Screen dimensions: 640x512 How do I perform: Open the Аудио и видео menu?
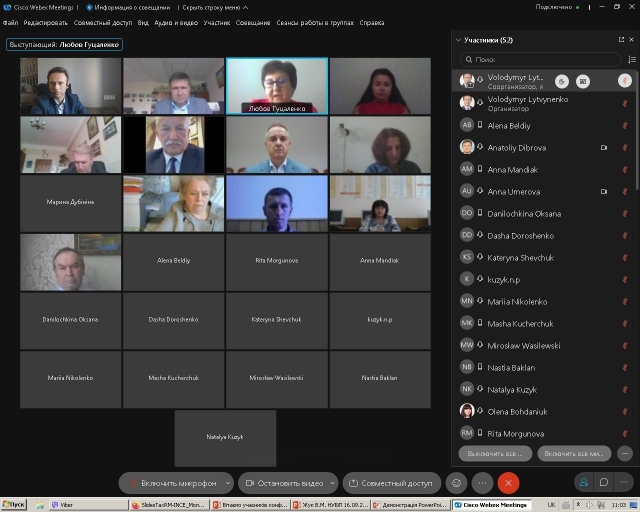click(176, 22)
